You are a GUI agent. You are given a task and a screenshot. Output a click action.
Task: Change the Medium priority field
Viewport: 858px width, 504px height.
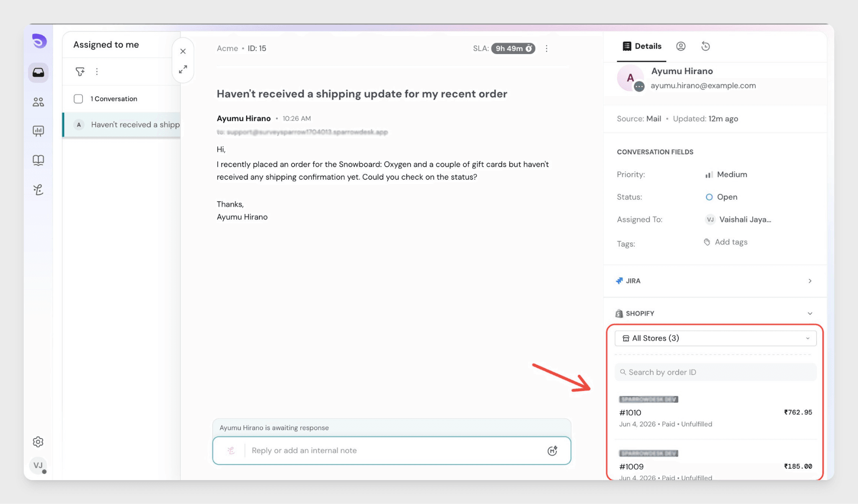tap(726, 174)
